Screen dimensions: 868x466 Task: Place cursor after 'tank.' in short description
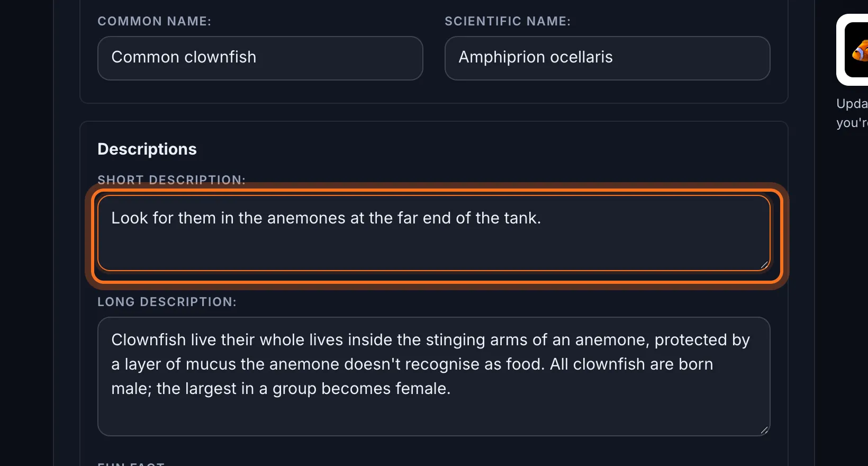point(542,218)
